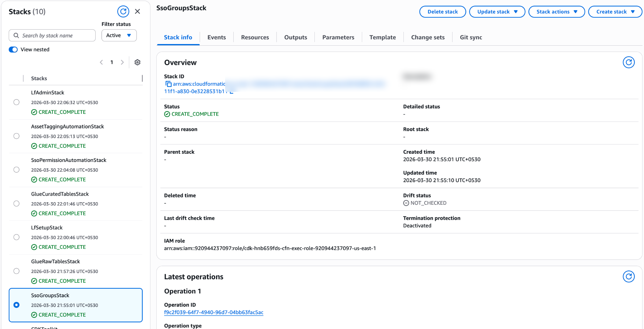
Task: Open stack list preferences gear
Action: (x=137, y=62)
